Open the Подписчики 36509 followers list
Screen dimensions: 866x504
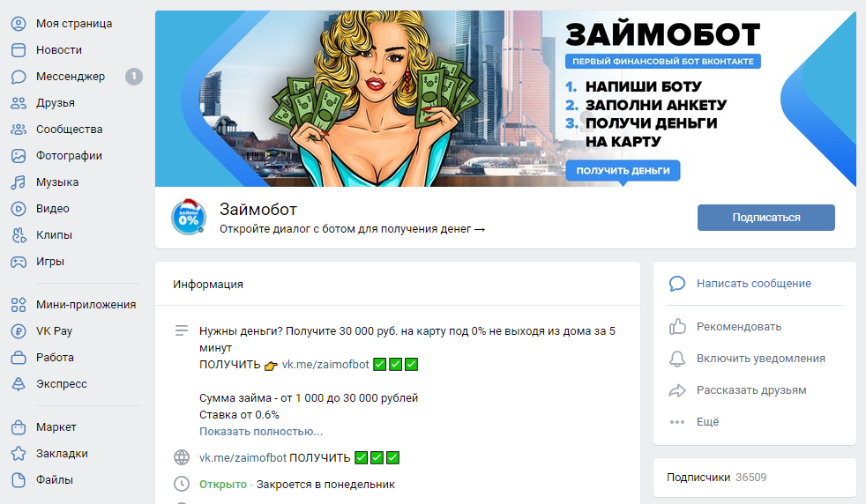[x=716, y=478]
